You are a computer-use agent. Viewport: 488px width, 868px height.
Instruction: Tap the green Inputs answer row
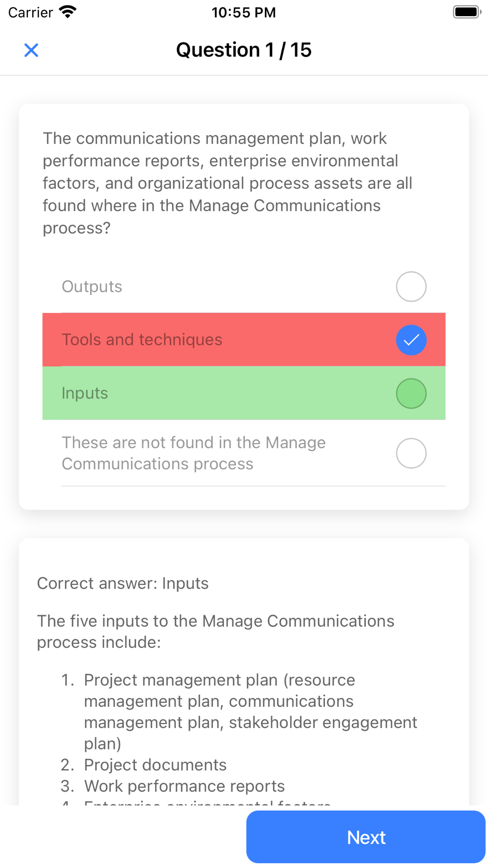[244, 393]
